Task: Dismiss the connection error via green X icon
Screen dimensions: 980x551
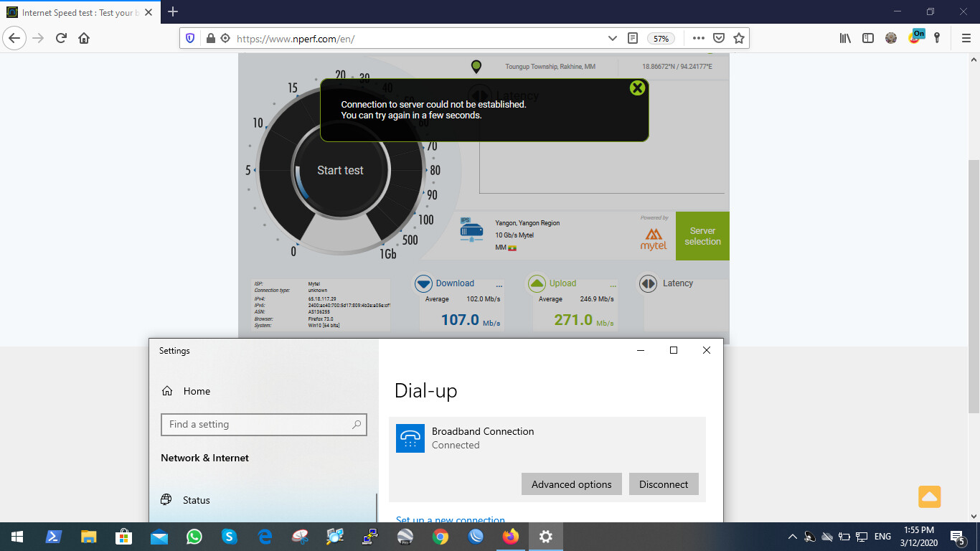Action: (637, 88)
